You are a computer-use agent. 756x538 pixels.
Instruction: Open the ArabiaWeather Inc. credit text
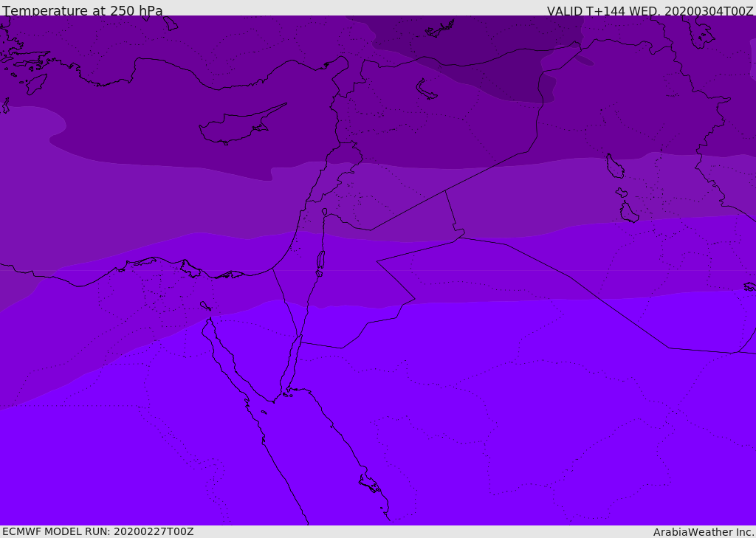(x=703, y=532)
